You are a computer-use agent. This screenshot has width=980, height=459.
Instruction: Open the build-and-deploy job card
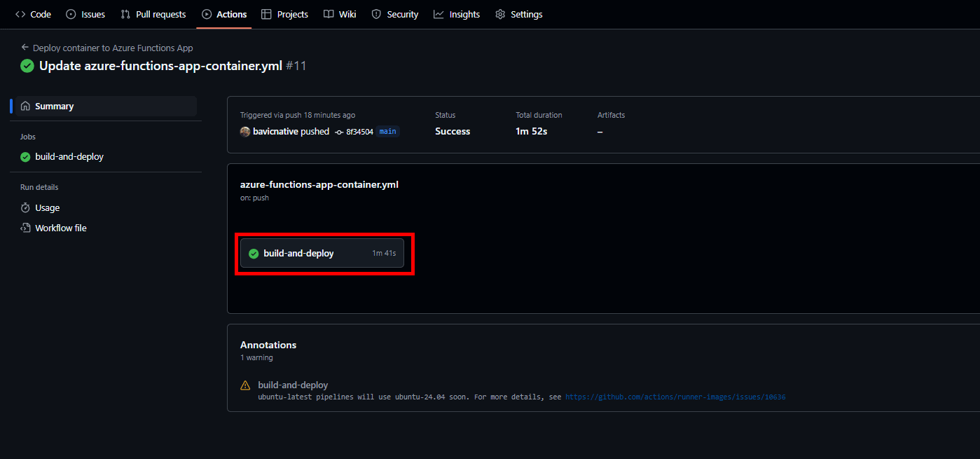(x=322, y=253)
